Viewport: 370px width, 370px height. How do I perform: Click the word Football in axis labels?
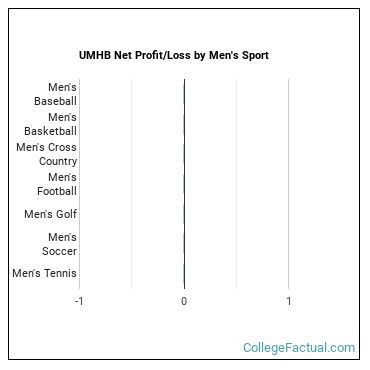57,191
